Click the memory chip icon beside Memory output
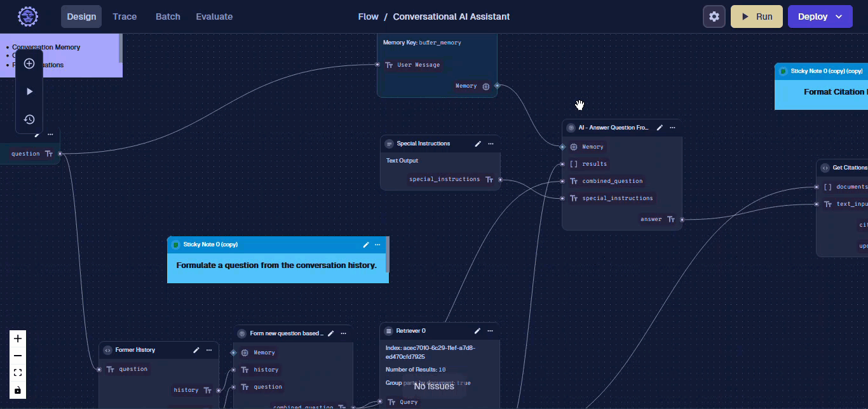The height and width of the screenshot is (409, 868). point(486,86)
